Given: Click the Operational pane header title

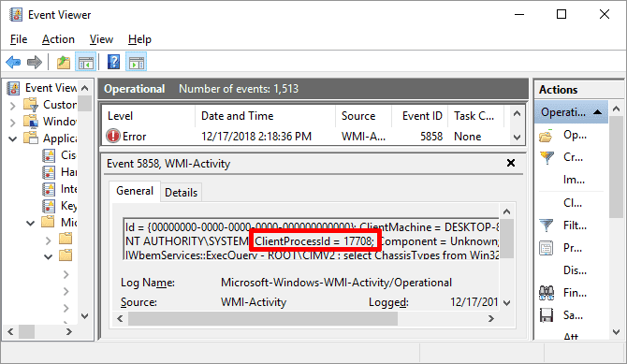Looking at the screenshot, I should coord(135,89).
